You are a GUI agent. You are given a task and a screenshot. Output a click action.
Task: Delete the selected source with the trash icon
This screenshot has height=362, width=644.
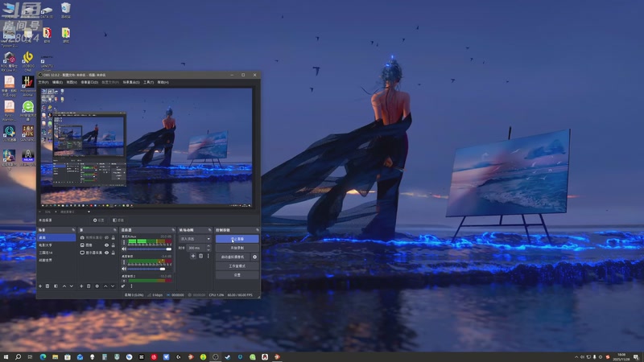click(x=89, y=286)
